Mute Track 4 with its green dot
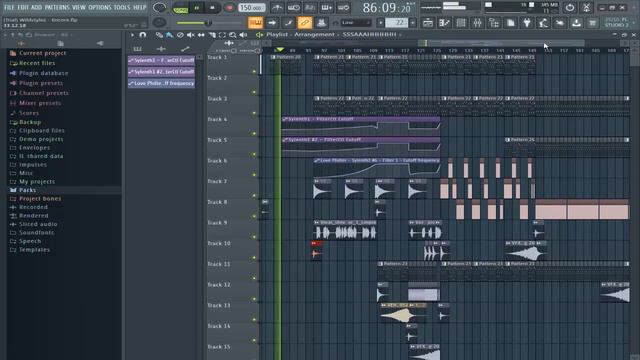The image size is (640, 360). coord(254,133)
